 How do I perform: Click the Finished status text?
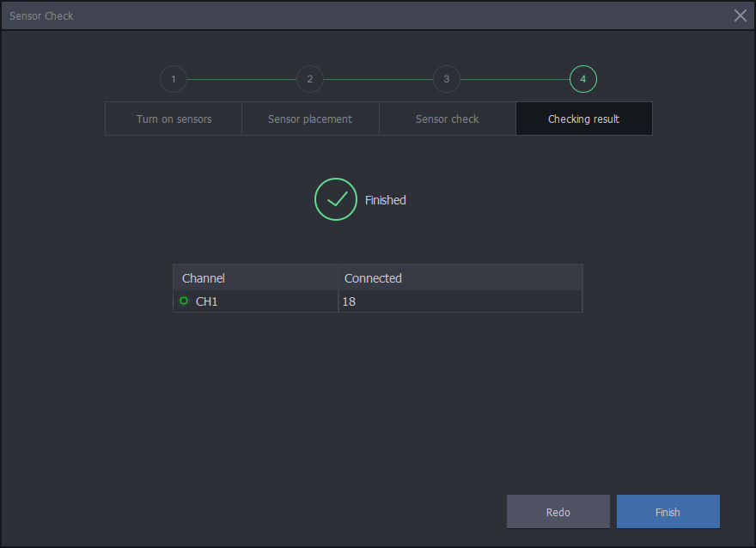coord(385,200)
